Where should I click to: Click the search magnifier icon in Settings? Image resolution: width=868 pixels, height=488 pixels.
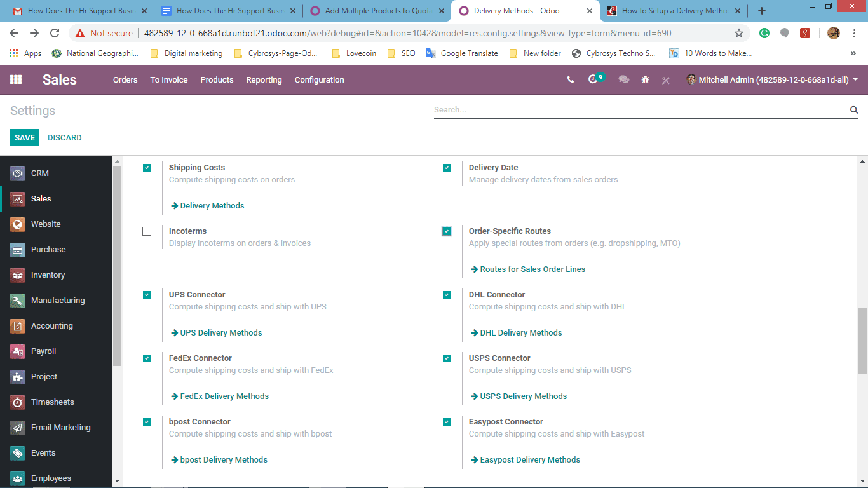tap(854, 110)
